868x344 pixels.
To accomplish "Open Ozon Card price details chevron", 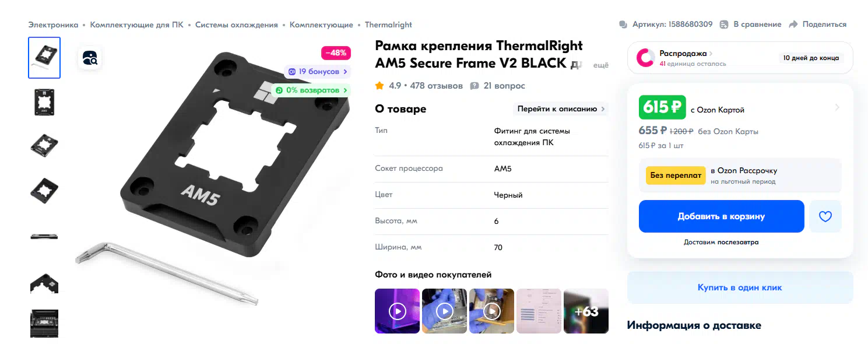I will point(837,107).
